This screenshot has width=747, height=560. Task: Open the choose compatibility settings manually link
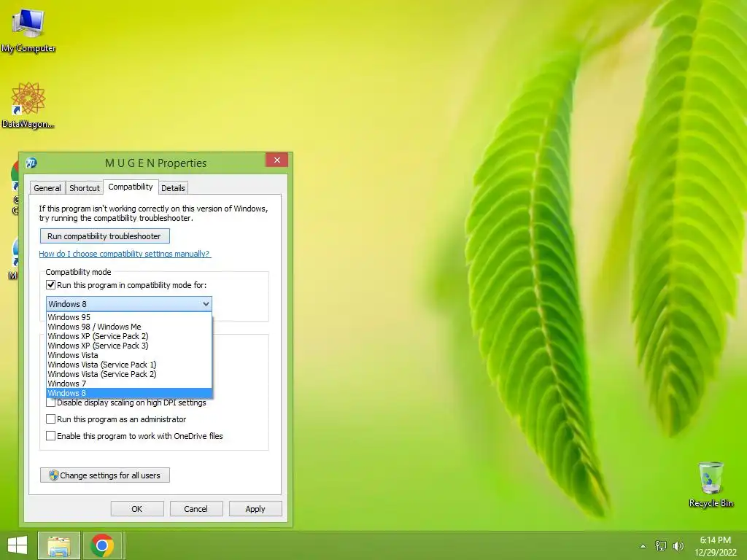(x=124, y=254)
